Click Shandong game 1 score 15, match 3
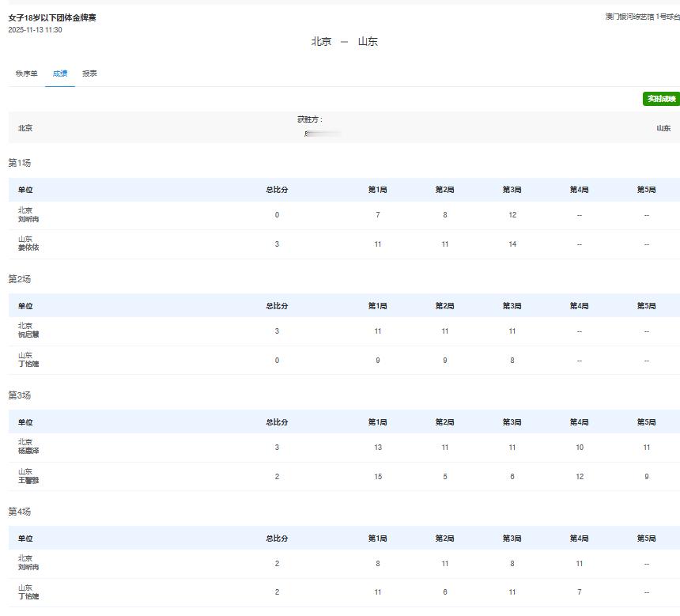Viewport: 680px width, 616px height. pos(378,477)
